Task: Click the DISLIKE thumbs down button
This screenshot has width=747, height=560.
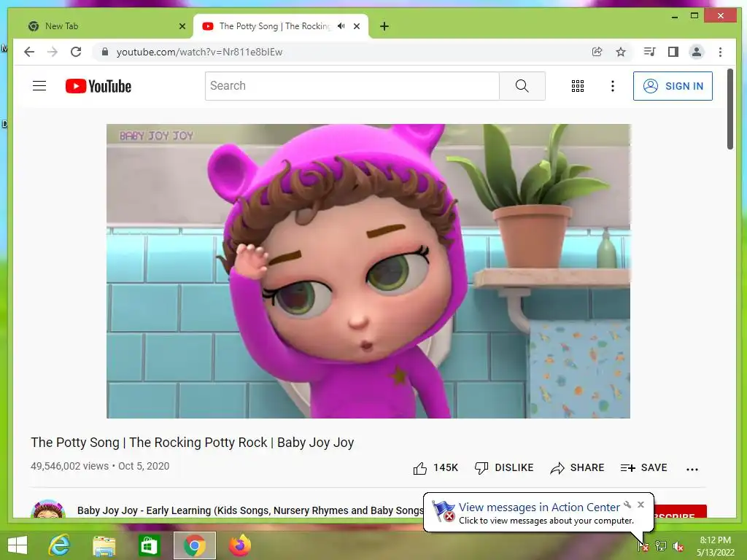Action: (x=504, y=468)
